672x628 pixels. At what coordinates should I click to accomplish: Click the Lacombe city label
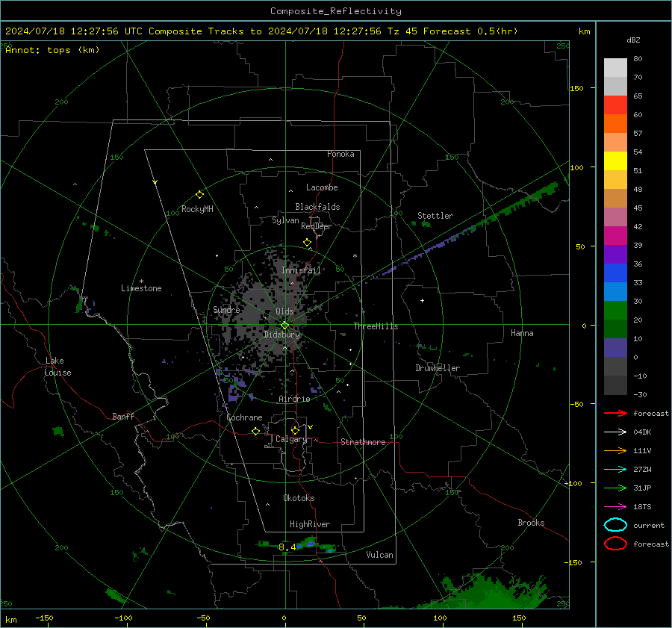322,187
